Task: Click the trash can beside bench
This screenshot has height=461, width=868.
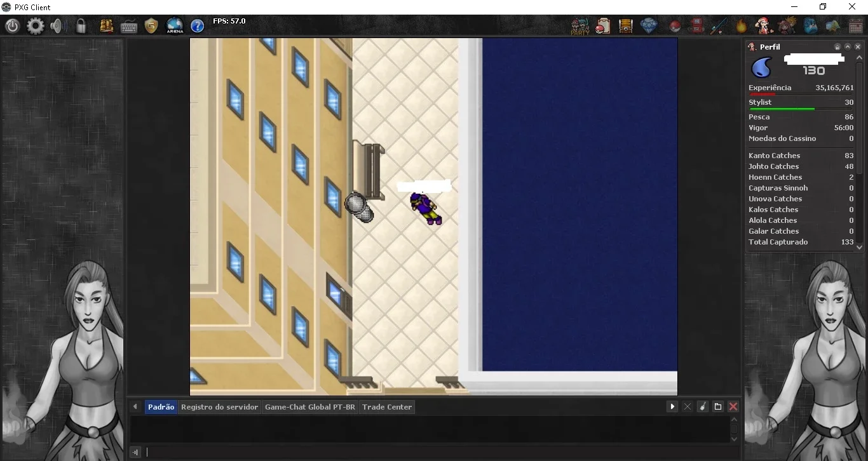Action: point(360,208)
